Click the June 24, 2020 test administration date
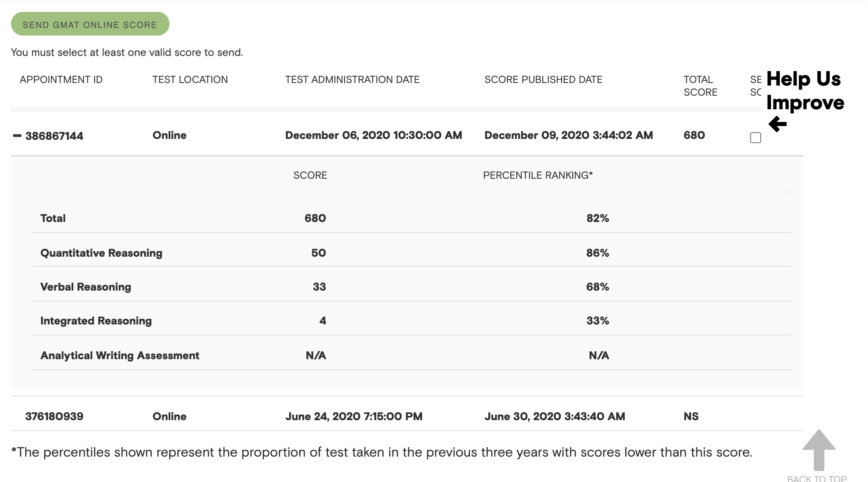The width and height of the screenshot is (868, 482). tap(353, 416)
